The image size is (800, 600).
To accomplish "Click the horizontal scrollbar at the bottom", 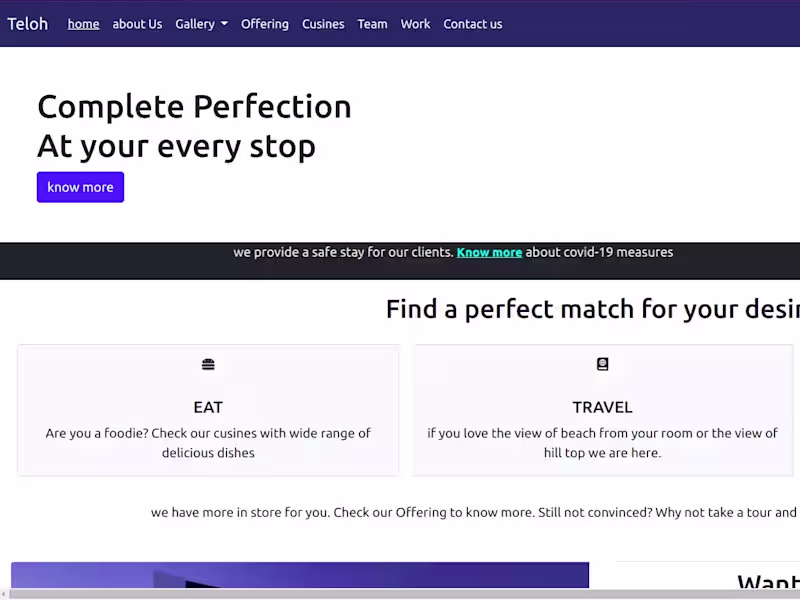I will pyautogui.click(x=400, y=594).
